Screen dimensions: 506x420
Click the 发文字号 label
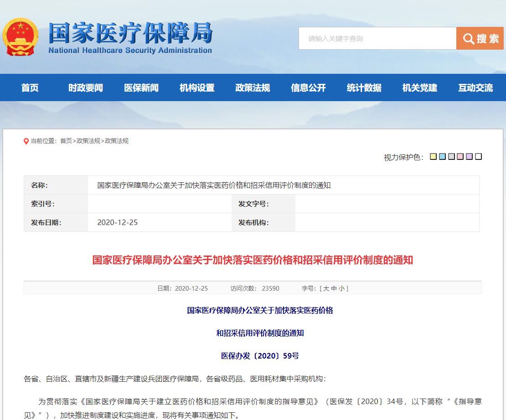click(x=253, y=204)
